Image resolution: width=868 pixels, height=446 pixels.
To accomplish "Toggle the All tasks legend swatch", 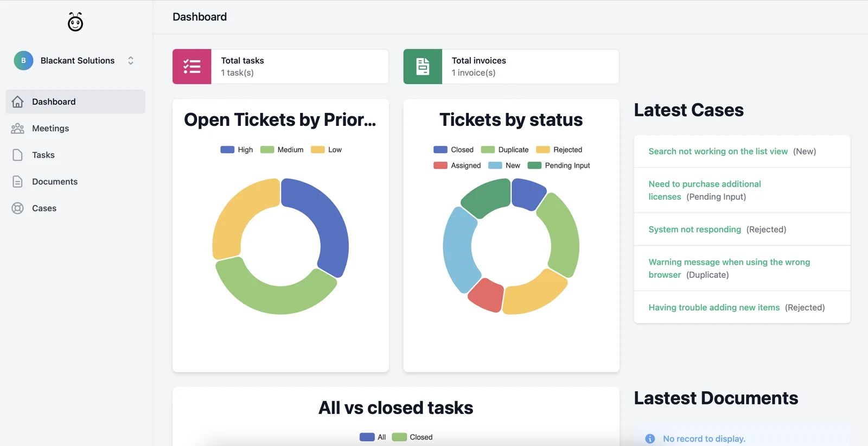I will (367, 437).
